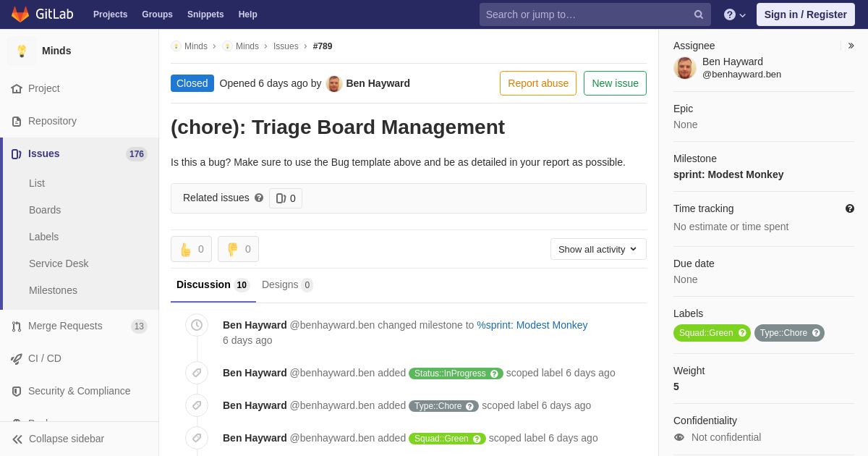Click the Status::InProgress green label

tap(456, 373)
